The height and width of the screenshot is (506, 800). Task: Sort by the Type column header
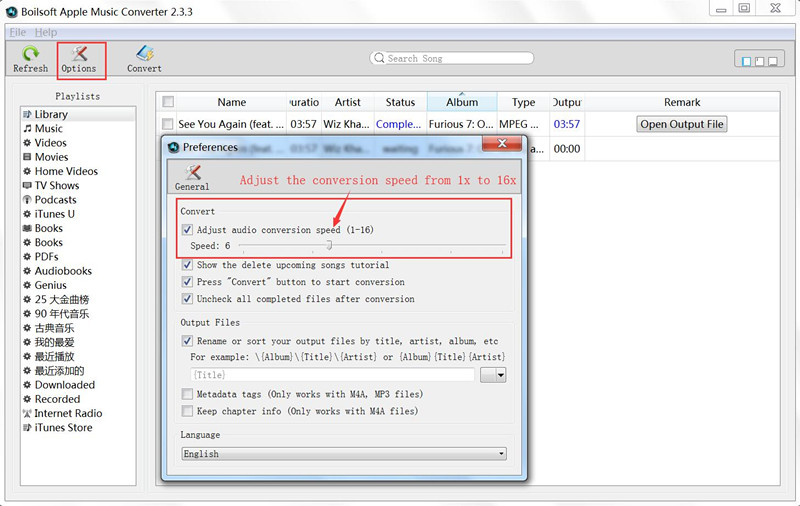pyautogui.click(x=523, y=102)
